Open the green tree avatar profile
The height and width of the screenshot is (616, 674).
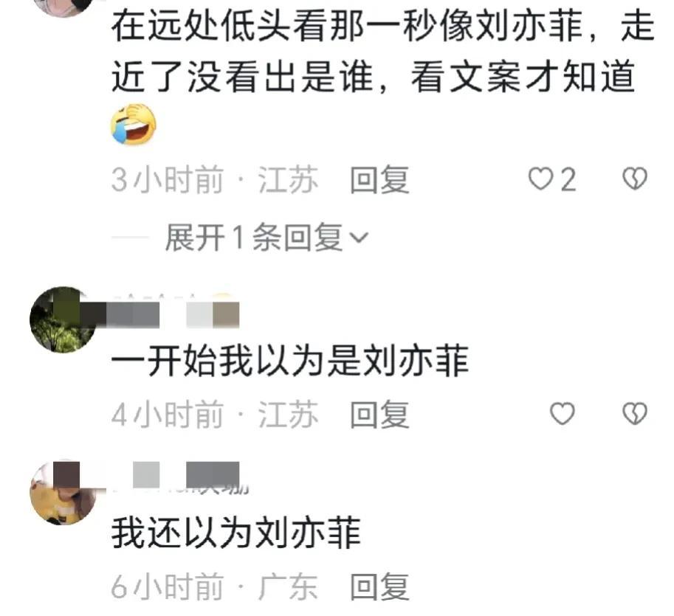pyautogui.click(x=63, y=320)
